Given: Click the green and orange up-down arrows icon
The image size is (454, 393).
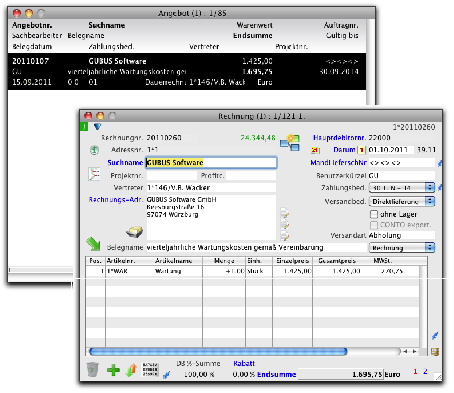Looking at the screenshot, I should pyautogui.click(x=132, y=370).
